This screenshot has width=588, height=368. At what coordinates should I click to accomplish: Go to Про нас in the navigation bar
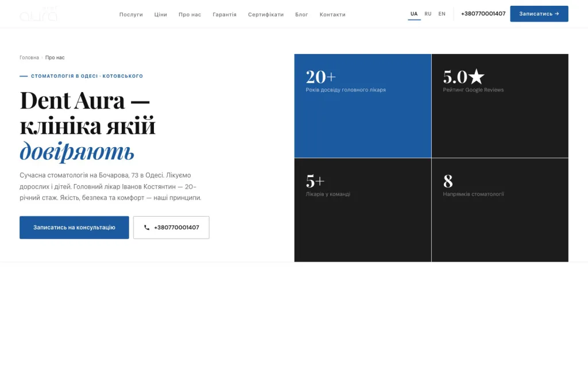(189, 14)
